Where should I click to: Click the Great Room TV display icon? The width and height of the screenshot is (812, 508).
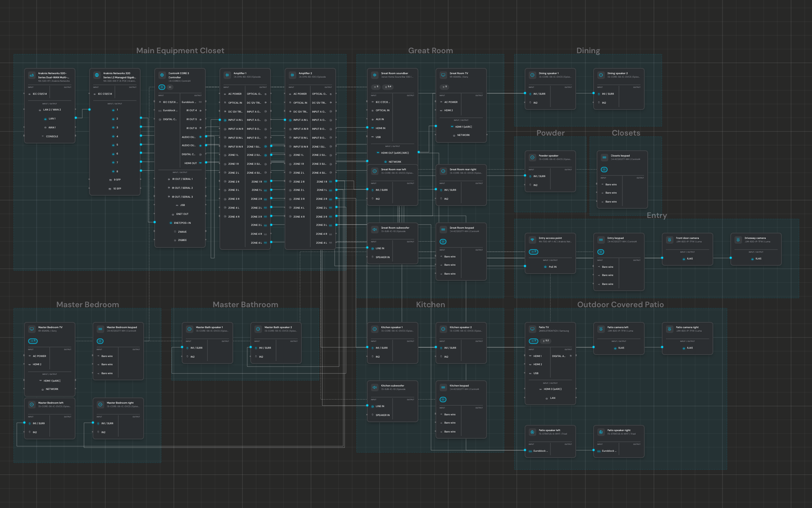(443, 75)
